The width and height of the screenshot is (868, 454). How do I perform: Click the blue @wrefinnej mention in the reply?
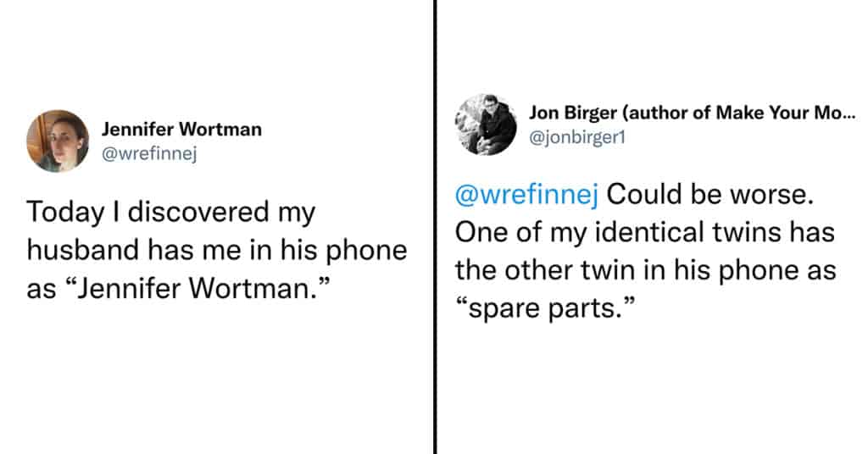(526, 195)
